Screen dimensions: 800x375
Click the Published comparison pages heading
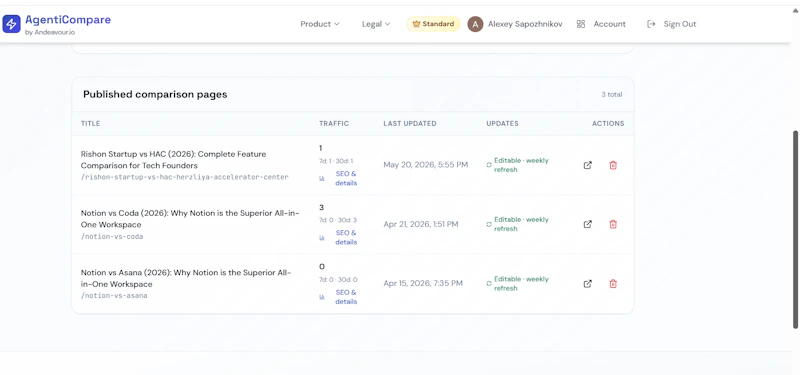coord(155,94)
